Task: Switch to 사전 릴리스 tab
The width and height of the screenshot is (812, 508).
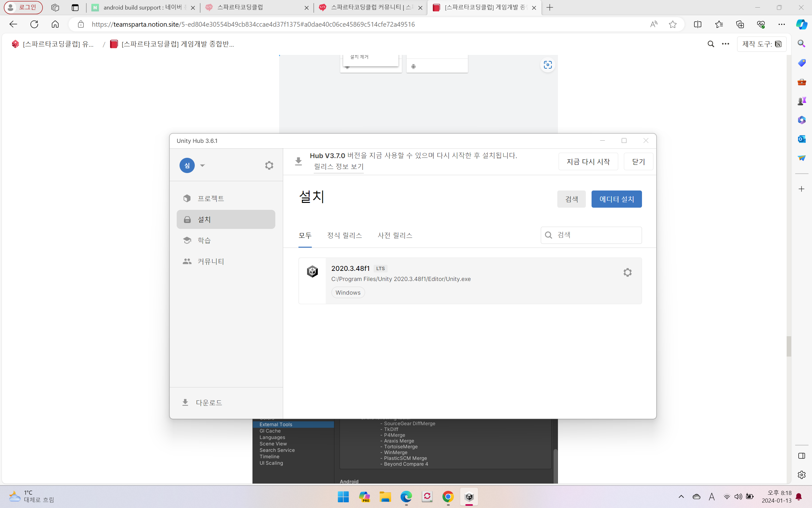Action: coord(395,236)
